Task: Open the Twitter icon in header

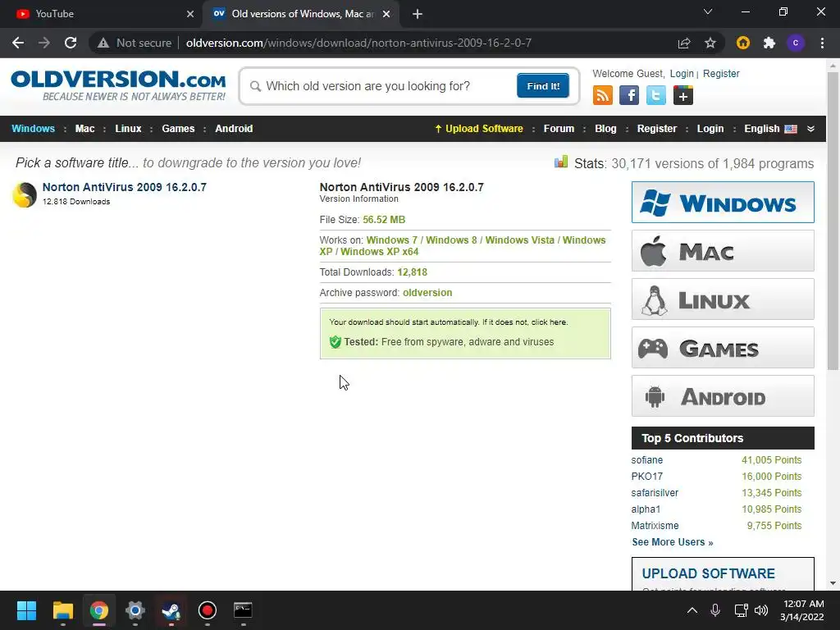Action: click(x=655, y=95)
